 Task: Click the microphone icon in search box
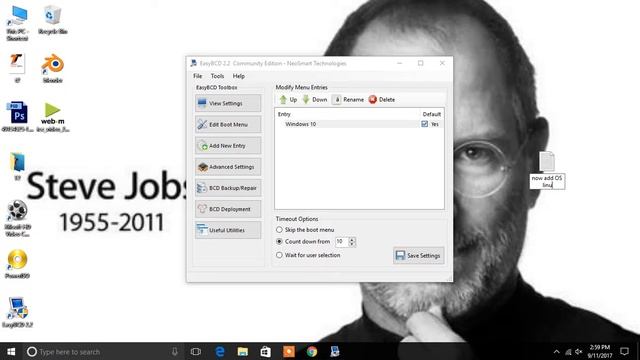[x=175, y=351]
